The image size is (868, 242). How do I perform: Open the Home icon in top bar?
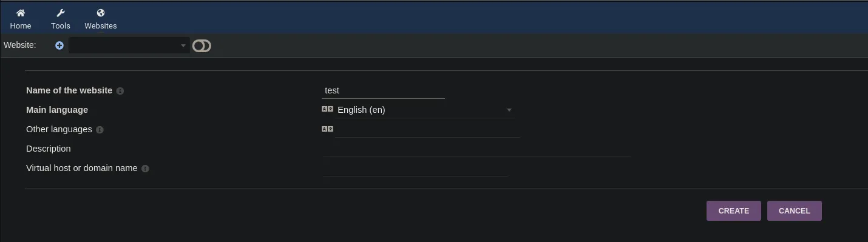point(21,13)
